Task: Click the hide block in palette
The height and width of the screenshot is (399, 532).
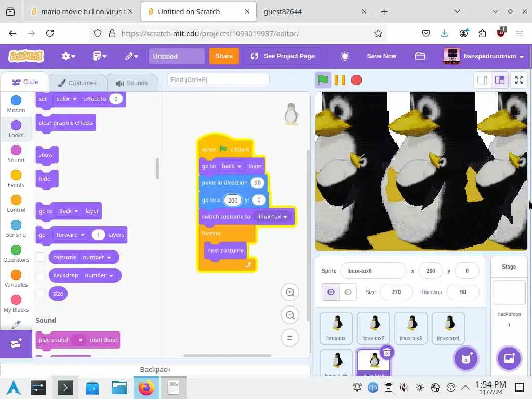Action: [x=46, y=179]
